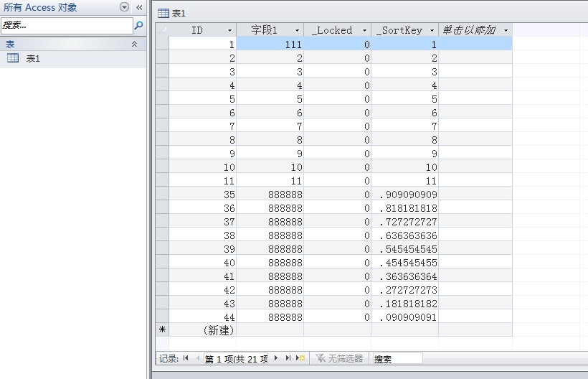Open the _Locked column filter dropdown
Screen dimensions: 588x379
click(364, 30)
